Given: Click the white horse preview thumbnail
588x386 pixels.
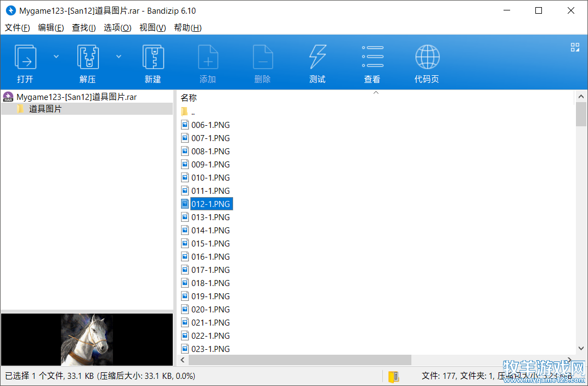Looking at the screenshot, I should pos(87,339).
